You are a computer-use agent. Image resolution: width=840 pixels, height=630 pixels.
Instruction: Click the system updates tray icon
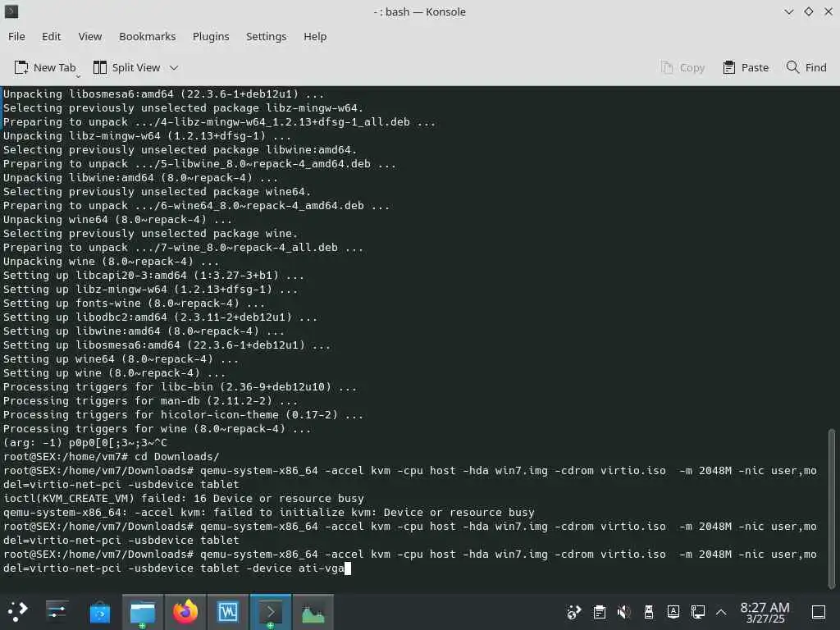573,612
